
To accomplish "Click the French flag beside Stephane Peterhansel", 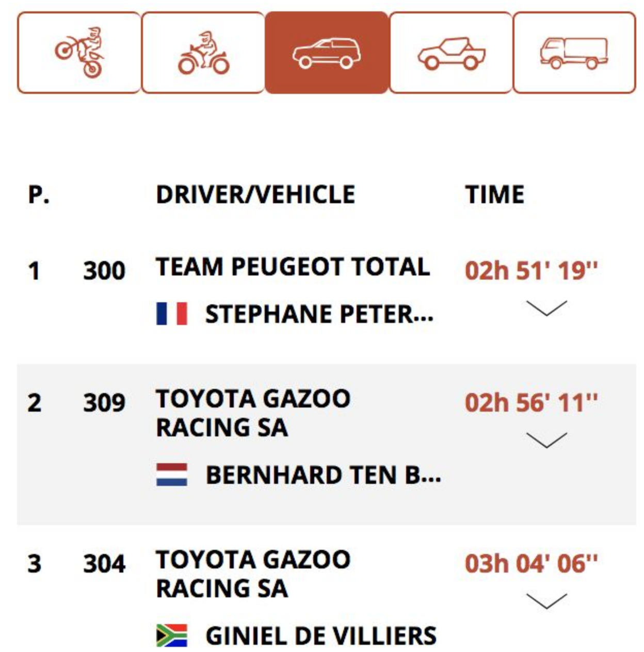I will click(x=172, y=314).
